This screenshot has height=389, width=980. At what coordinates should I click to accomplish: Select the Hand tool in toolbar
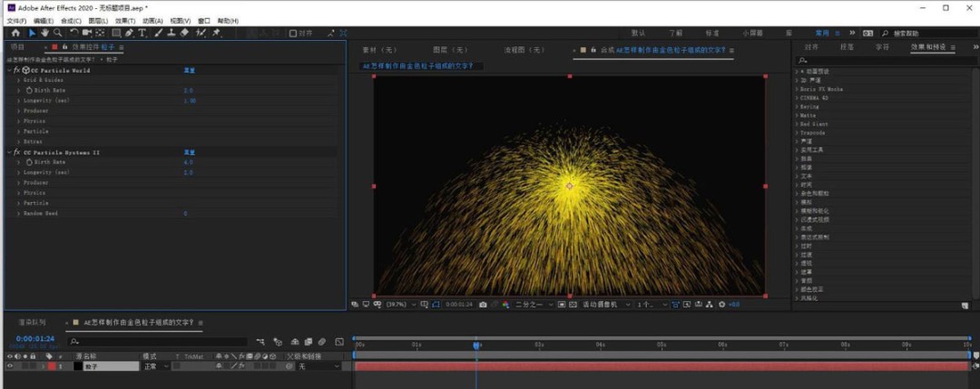(x=44, y=33)
